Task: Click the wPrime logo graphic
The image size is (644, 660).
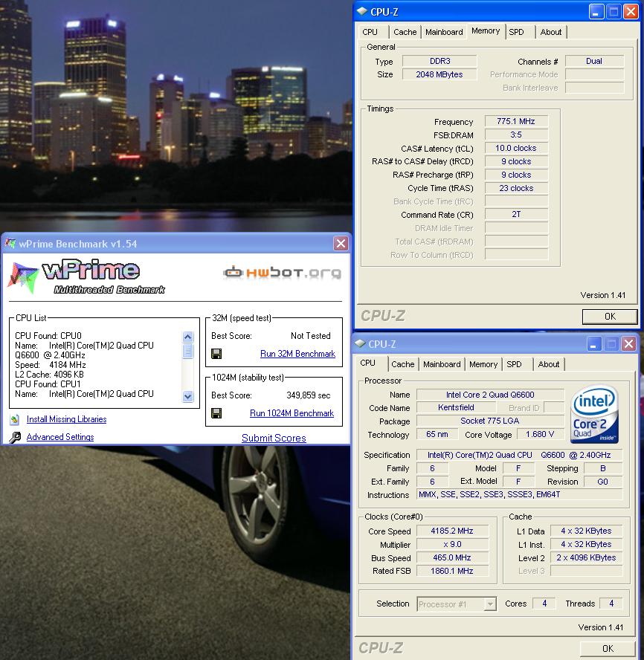Action: click(86, 277)
